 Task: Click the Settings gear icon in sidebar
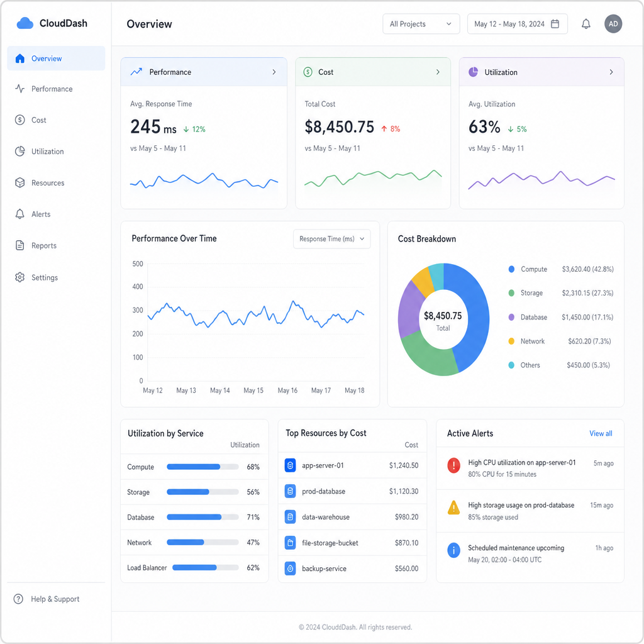[19, 277]
